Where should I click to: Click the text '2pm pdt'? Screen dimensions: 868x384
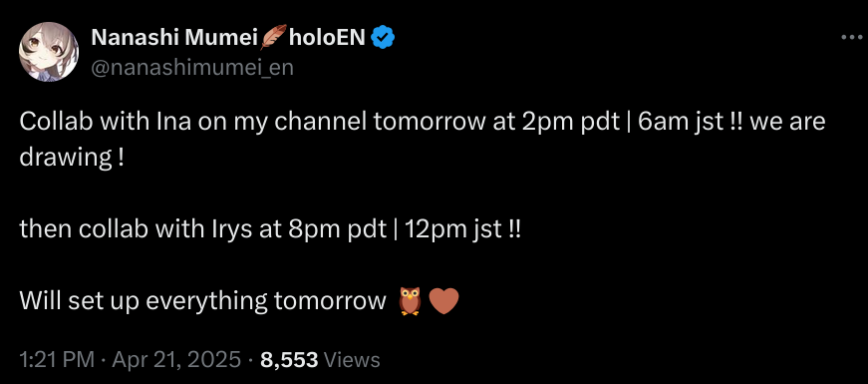(x=569, y=123)
